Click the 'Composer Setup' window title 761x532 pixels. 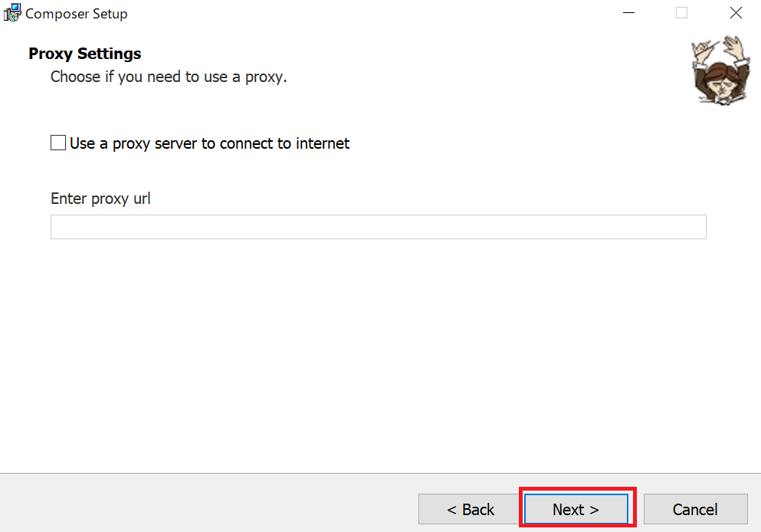point(76,14)
